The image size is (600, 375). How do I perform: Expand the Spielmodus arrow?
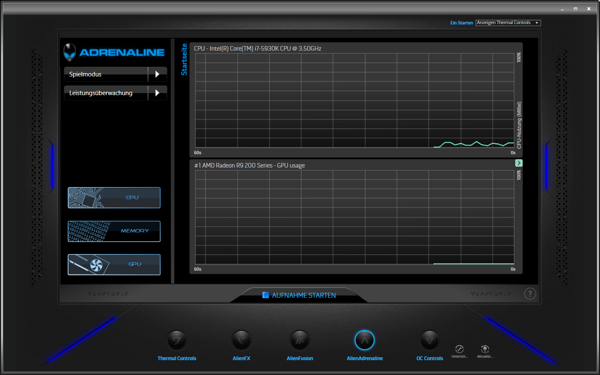[x=157, y=74]
